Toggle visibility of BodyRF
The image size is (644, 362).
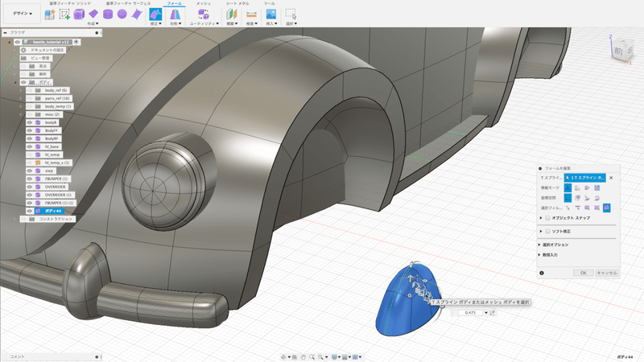point(29,138)
